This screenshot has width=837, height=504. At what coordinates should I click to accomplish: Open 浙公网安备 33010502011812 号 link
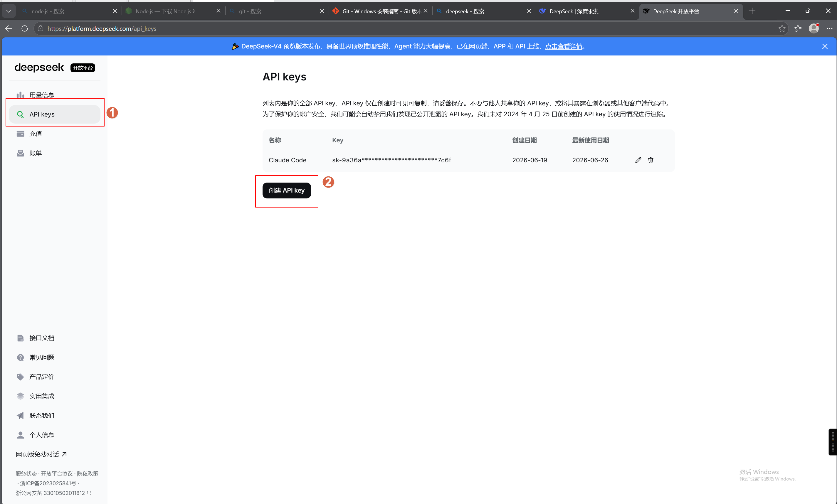(x=53, y=493)
